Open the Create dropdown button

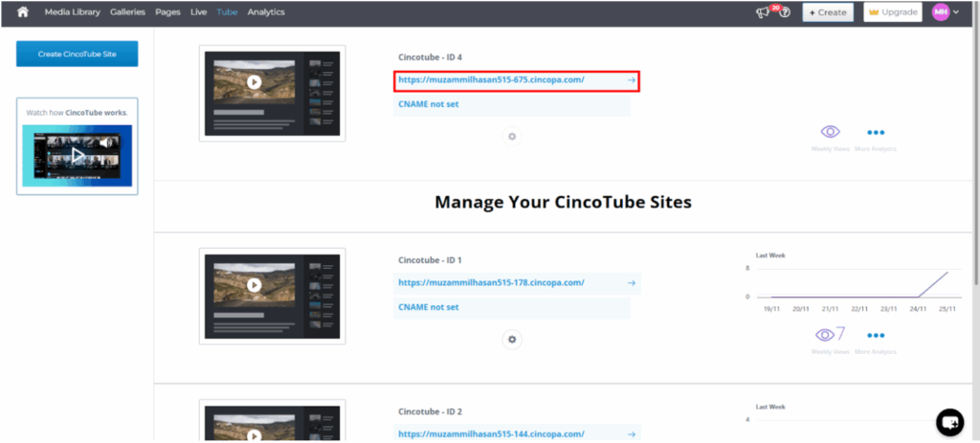826,12
